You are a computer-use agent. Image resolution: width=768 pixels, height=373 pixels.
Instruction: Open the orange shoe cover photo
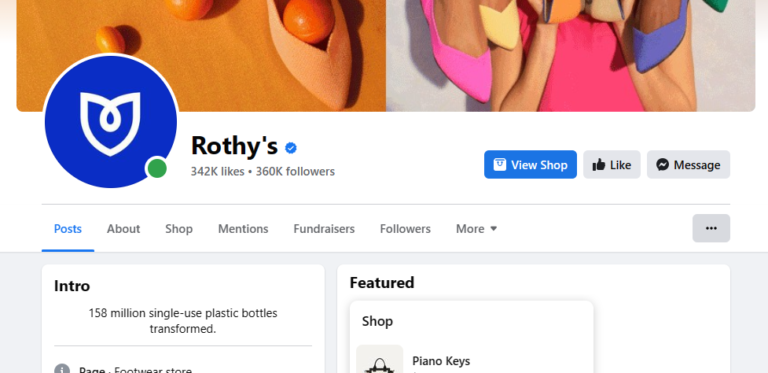[x=201, y=55]
